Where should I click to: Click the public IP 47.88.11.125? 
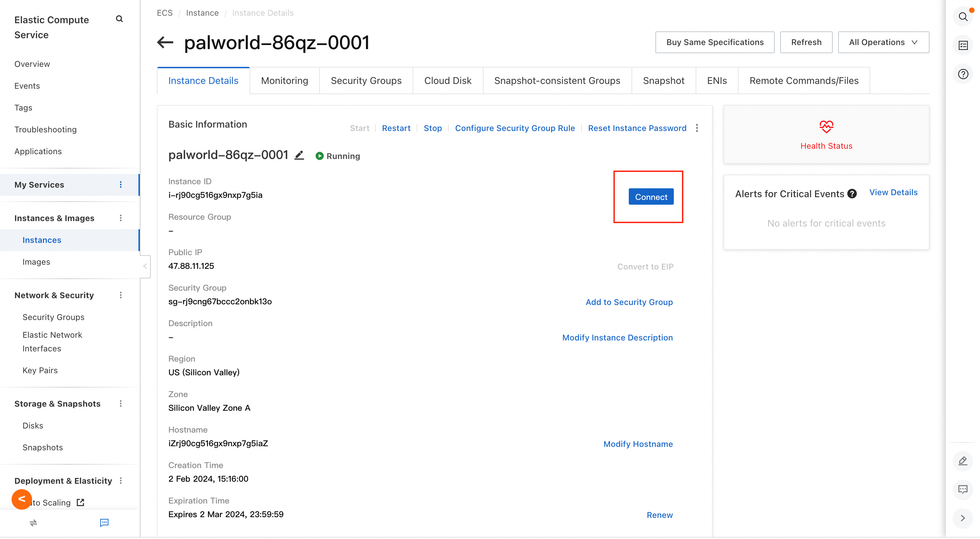191,266
